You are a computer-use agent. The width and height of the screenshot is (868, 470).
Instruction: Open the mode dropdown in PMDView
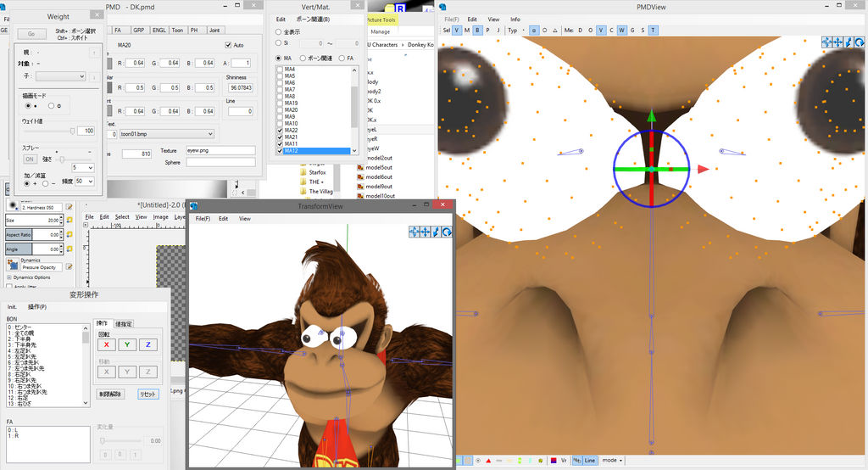point(612,461)
